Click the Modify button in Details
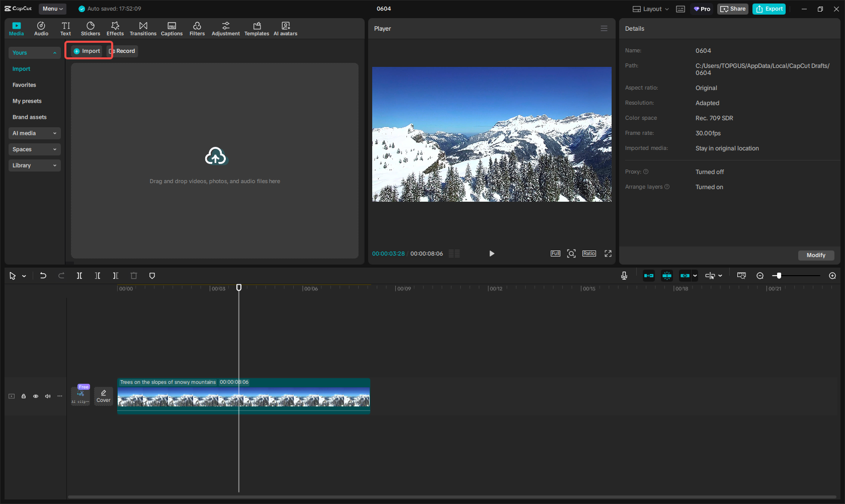The width and height of the screenshot is (845, 504). click(x=815, y=256)
